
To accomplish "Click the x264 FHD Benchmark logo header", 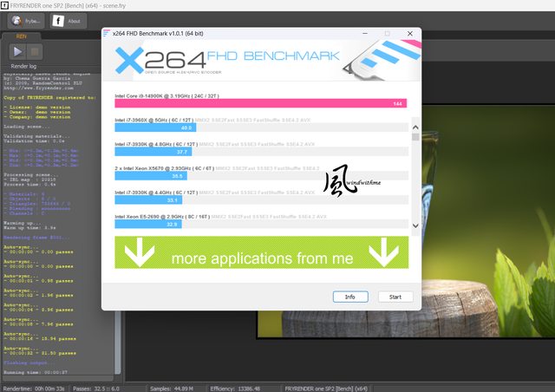I will (x=261, y=61).
